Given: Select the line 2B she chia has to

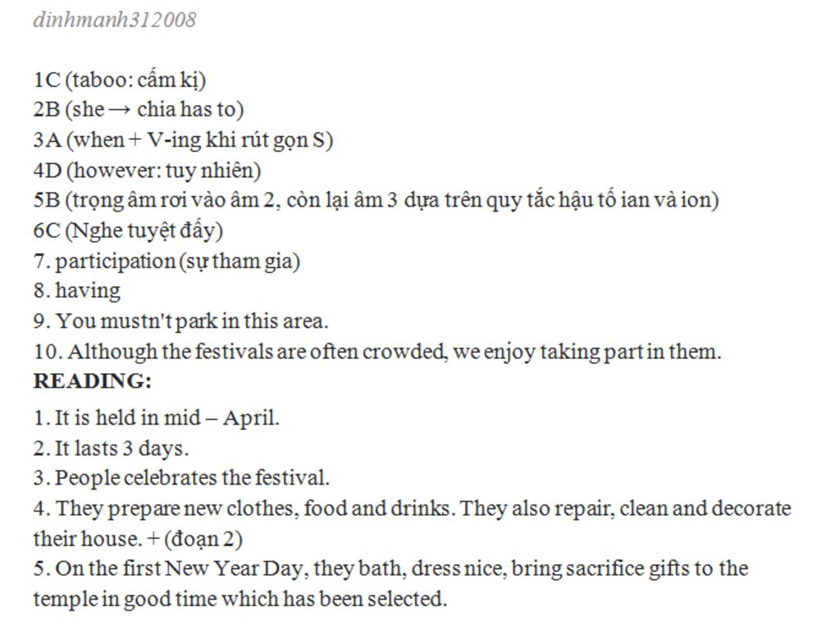Looking at the screenshot, I should pyautogui.click(x=138, y=109).
